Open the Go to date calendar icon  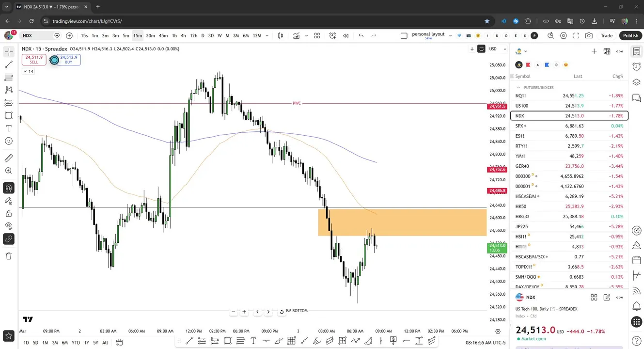pos(119,343)
